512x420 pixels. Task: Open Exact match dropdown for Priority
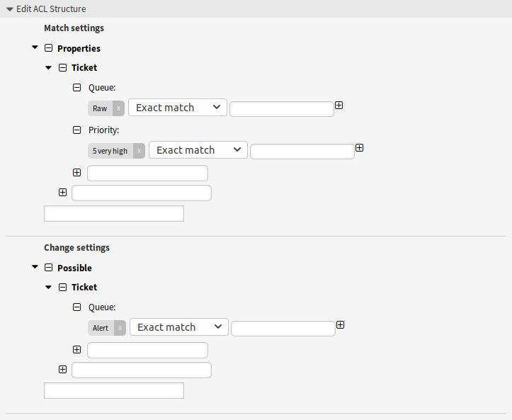tap(198, 150)
